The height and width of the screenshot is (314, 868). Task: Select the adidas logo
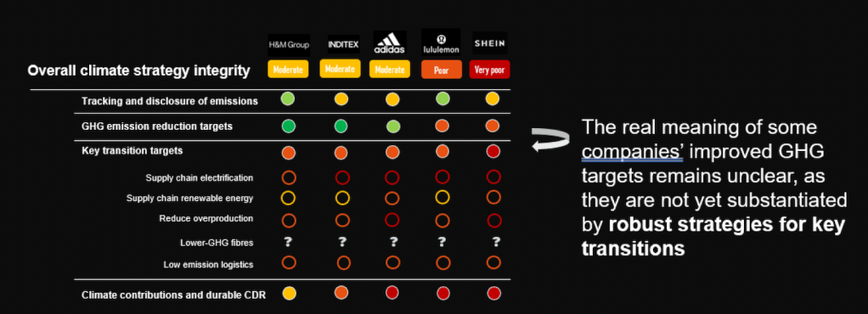[390, 42]
